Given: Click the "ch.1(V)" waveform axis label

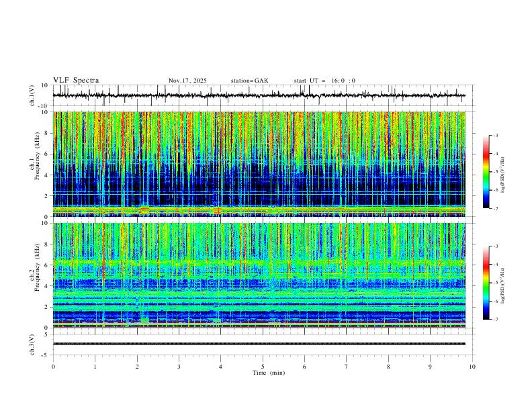Looking at the screenshot, I should tap(32, 95).
